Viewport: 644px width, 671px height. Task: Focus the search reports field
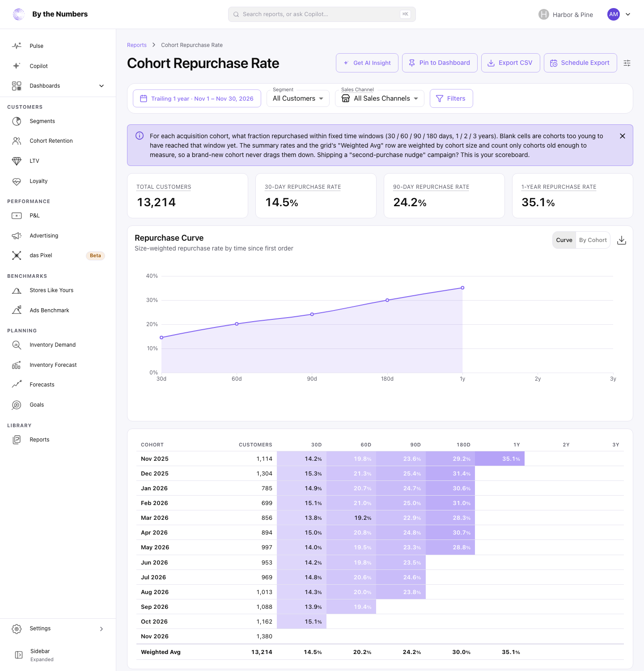coord(322,14)
